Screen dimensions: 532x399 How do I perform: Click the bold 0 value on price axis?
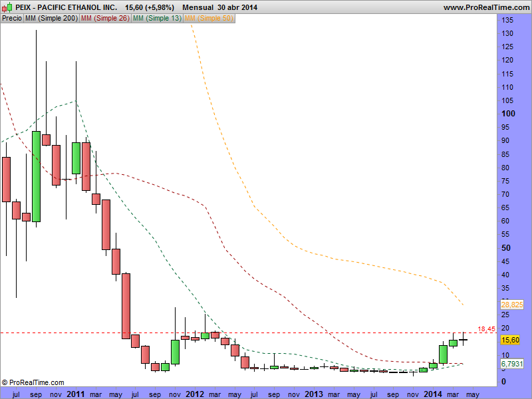point(503,382)
